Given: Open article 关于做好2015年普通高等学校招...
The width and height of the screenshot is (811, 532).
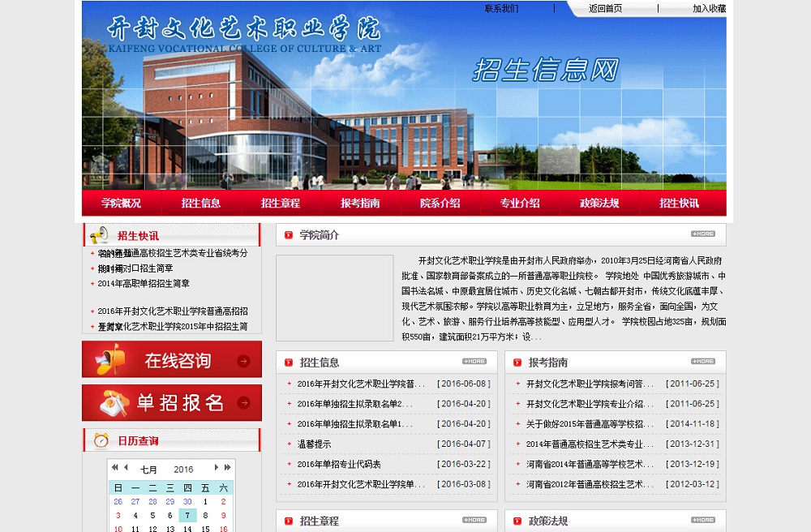Looking at the screenshot, I should tap(590, 424).
